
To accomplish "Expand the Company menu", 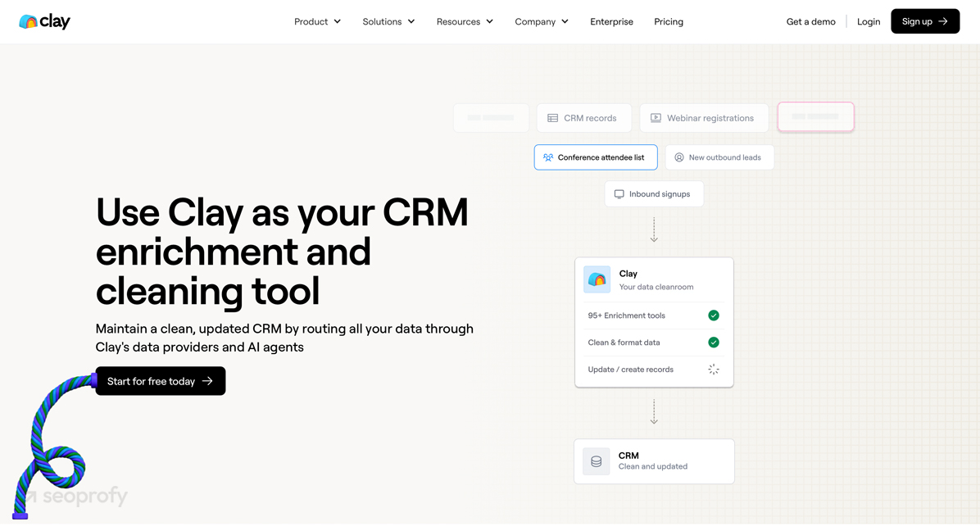I will coord(542,21).
